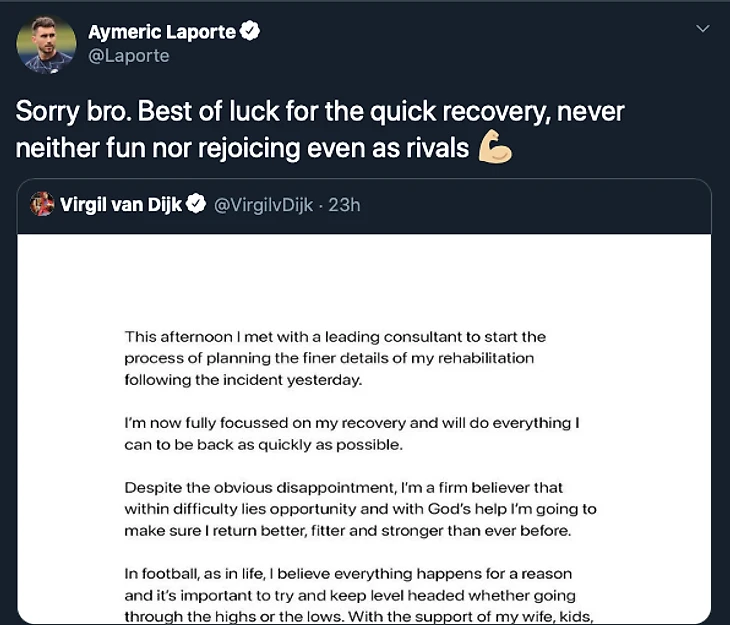Click the Aymeric Laporte display name
730x625 pixels.
[x=162, y=32]
